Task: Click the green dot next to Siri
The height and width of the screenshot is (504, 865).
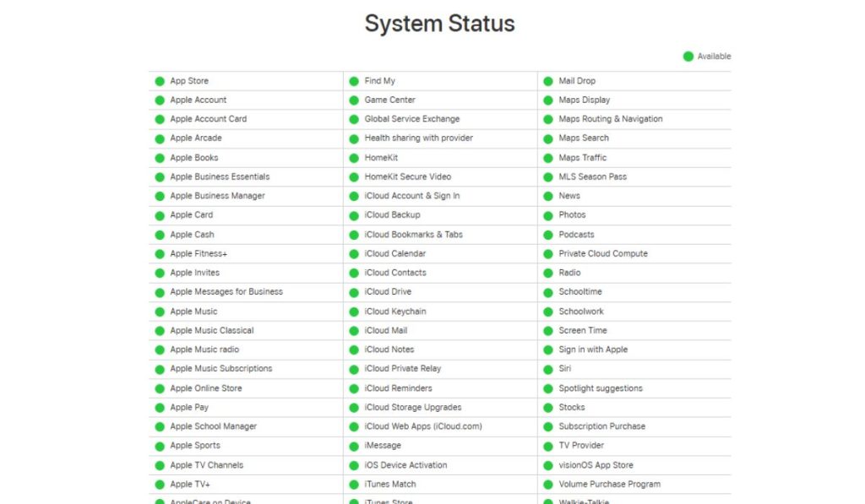Action: coord(547,369)
